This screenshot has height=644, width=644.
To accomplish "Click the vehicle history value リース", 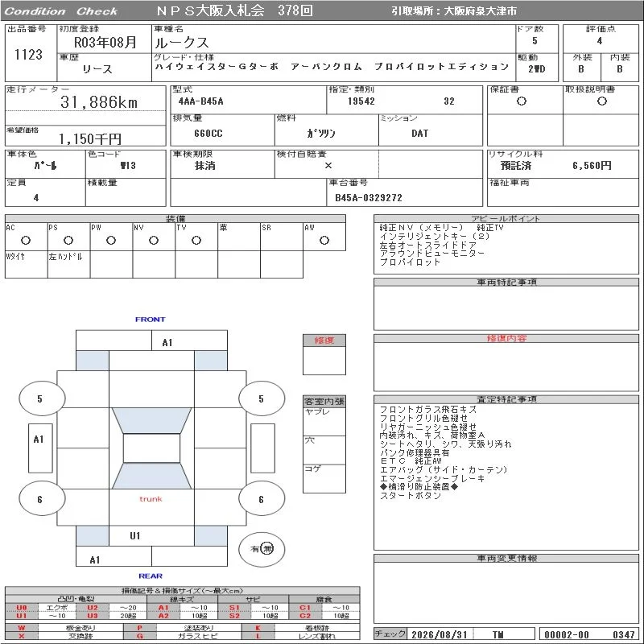I will 97,69.
